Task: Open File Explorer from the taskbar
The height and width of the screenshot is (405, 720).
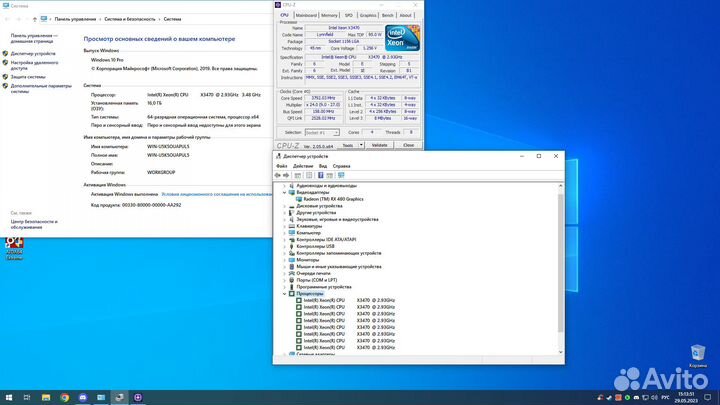Action: tap(46, 397)
